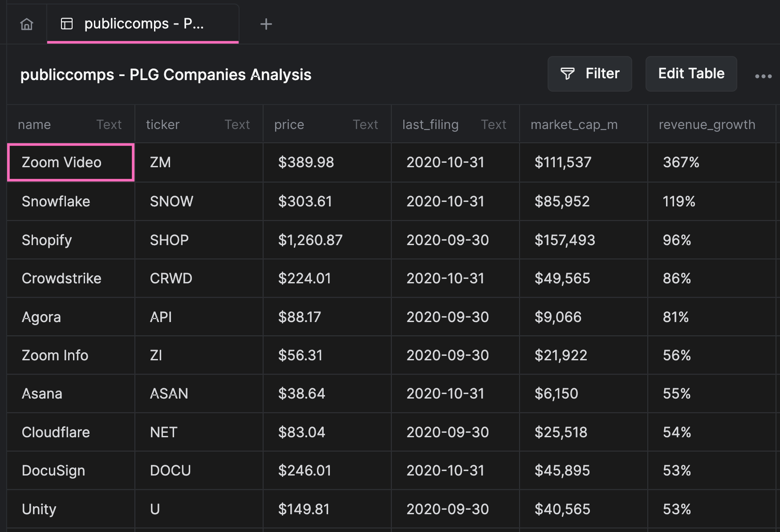This screenshot has height=532, width=780.
Task: Open the three-dots more options menu
Action: [x=763, y=76]
